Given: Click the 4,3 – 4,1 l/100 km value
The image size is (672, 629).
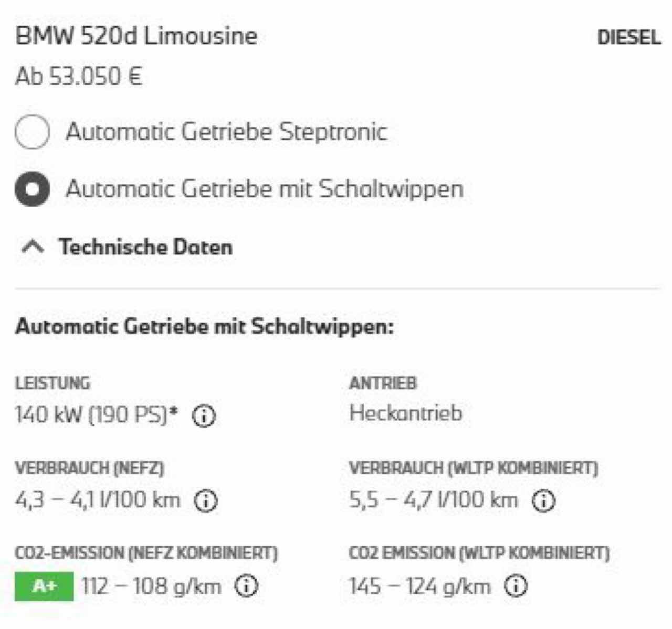Looking at the screenshot, I should click(x=98, y=500).
